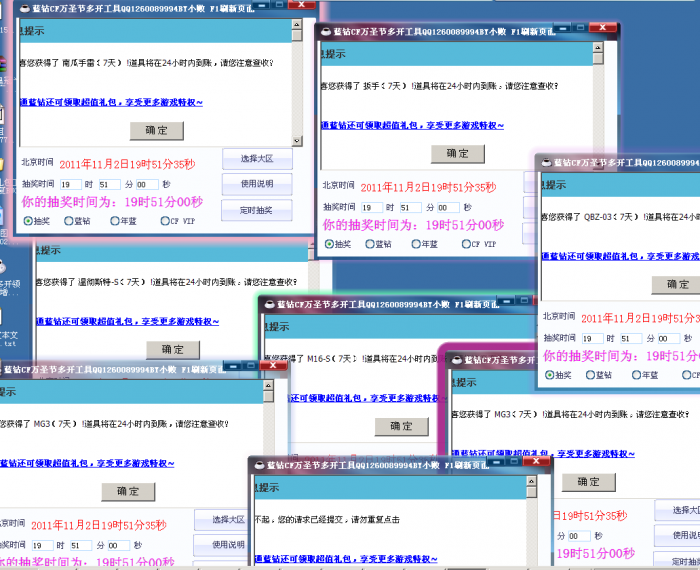The image size is (700, 570).
Task: Open the blue-diamond gift link in QBZ-03 window
Action: (621, 256)
